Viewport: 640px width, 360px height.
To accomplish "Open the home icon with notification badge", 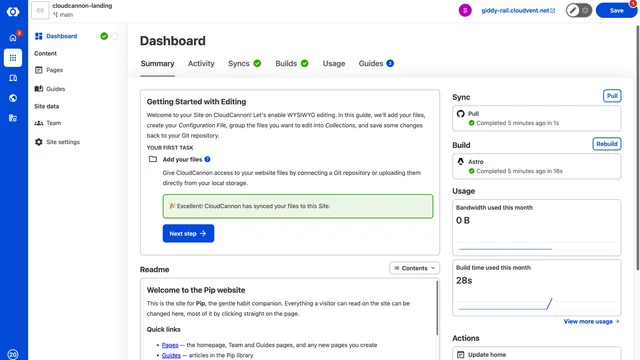I will 13,38.
